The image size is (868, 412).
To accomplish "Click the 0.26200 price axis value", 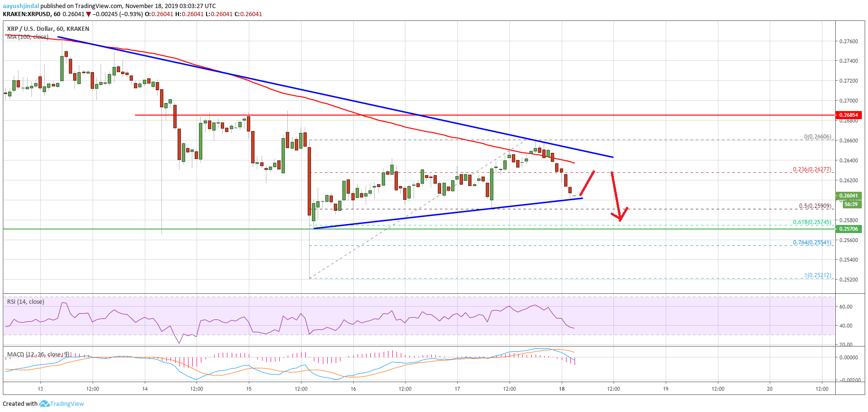I will (849, 180).
